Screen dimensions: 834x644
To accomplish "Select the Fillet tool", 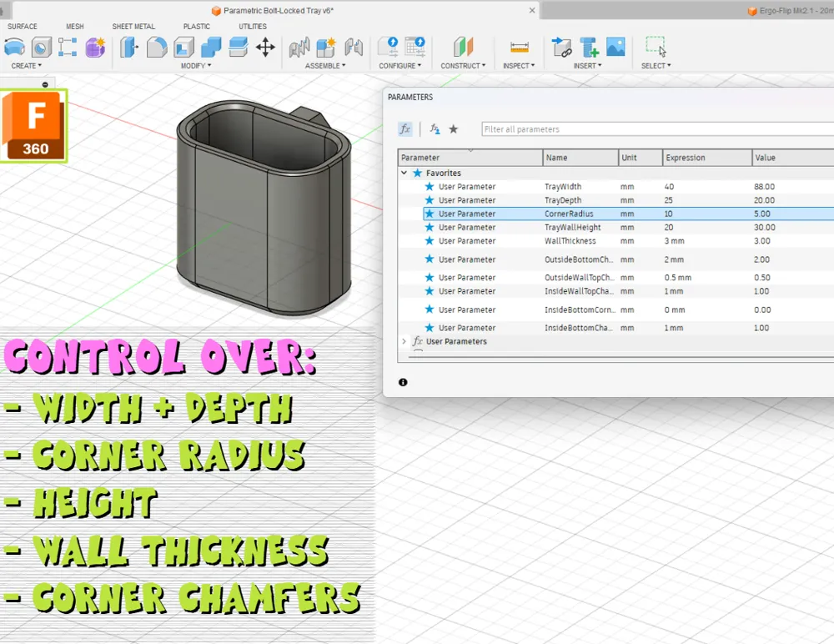I will [x=157, y=48].
